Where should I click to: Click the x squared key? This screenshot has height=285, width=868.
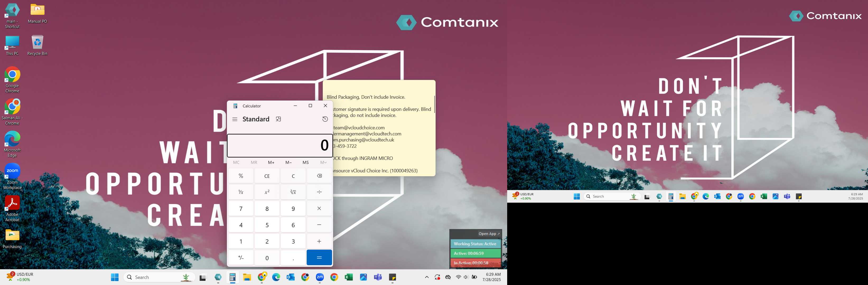tap(267, 192)
